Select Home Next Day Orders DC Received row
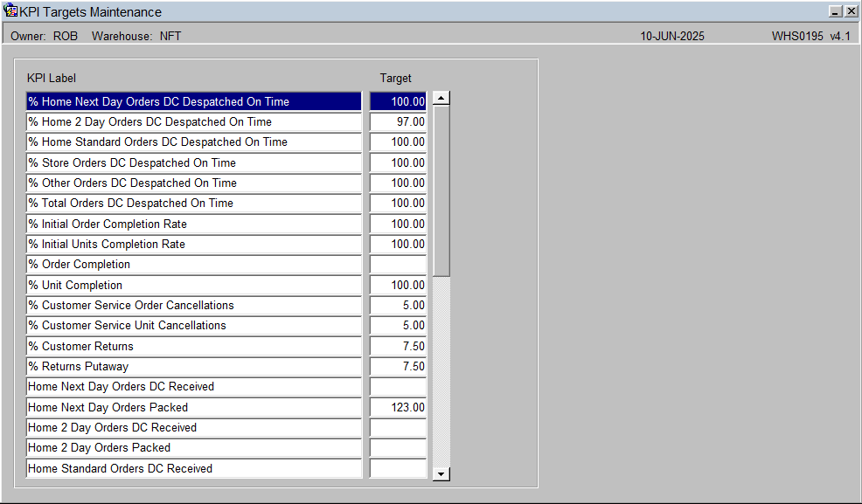862x504 pixels. click(x=194, y=387)
